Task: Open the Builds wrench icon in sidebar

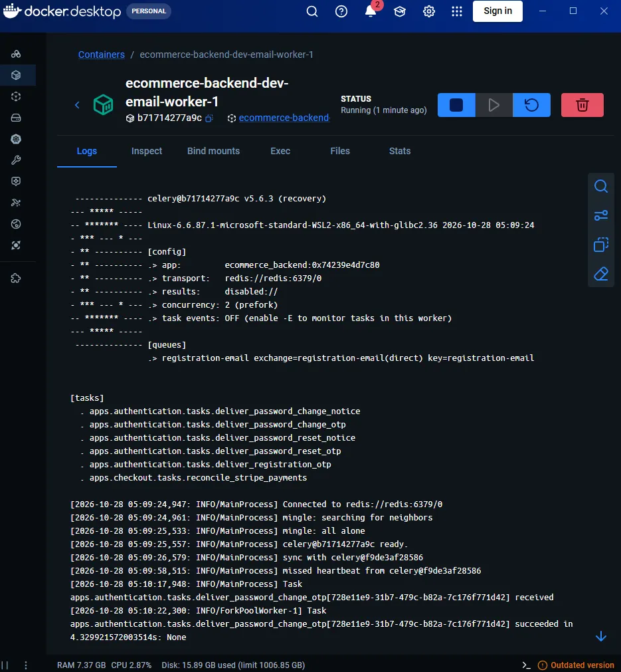Action: point(16,160)
